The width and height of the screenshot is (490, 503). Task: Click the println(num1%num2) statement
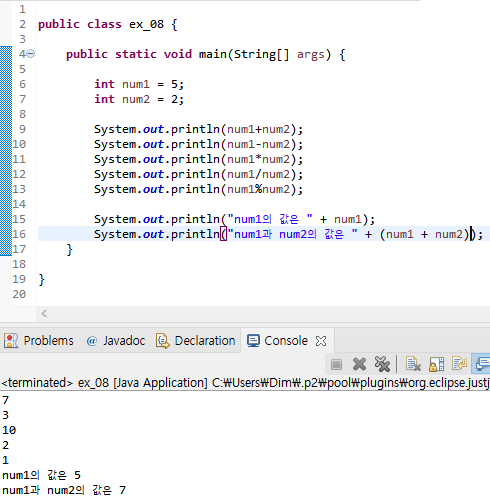pos(198,189)
